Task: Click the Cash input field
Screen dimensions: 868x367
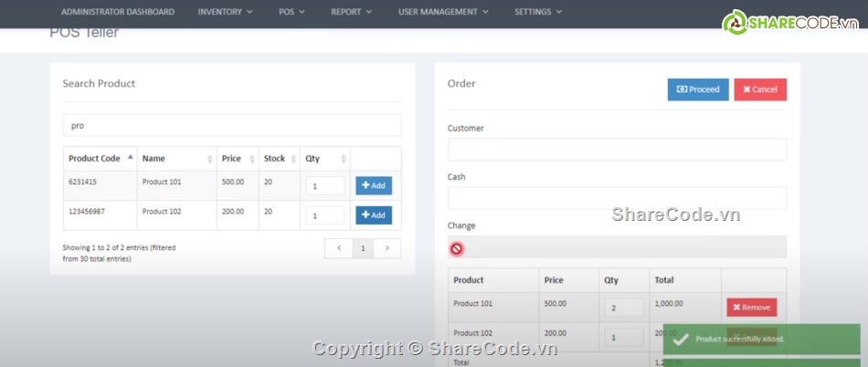Action: (x=617, y=198)
